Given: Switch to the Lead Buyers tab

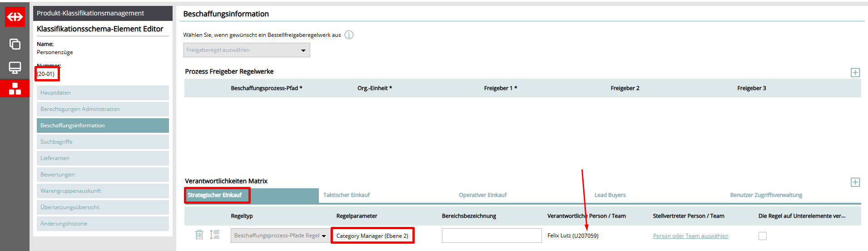Looking at the screenshot, I should 610,195.
